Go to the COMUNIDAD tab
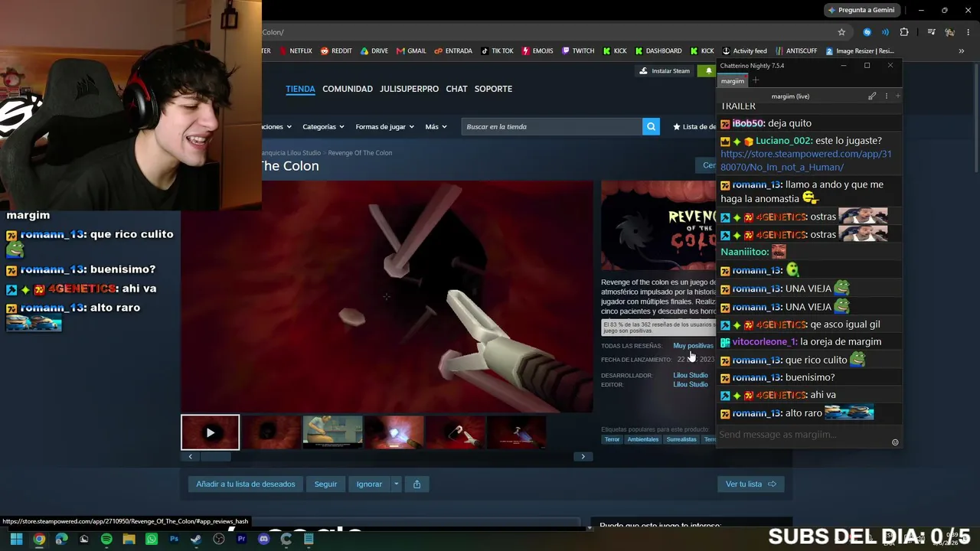 coord(348,89)
